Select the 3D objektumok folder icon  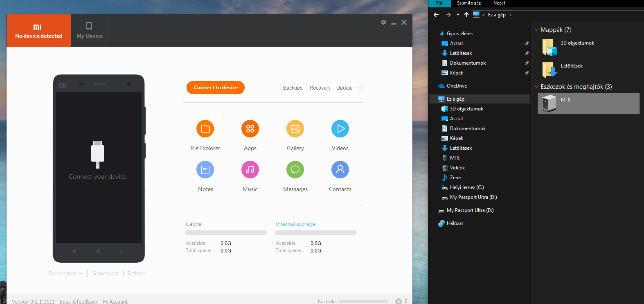tap(549, 47)
